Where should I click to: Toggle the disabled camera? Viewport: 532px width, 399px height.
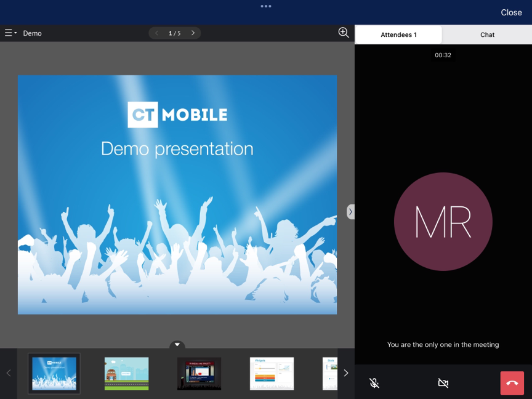click(443, 383)
